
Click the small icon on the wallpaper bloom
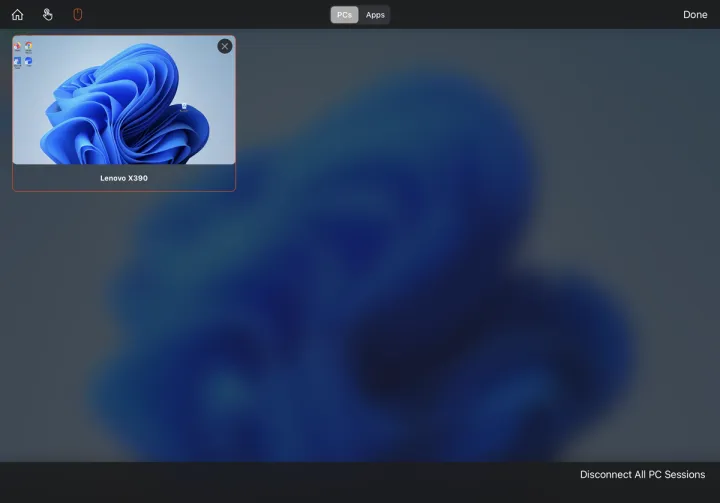(x=184, y=105)
